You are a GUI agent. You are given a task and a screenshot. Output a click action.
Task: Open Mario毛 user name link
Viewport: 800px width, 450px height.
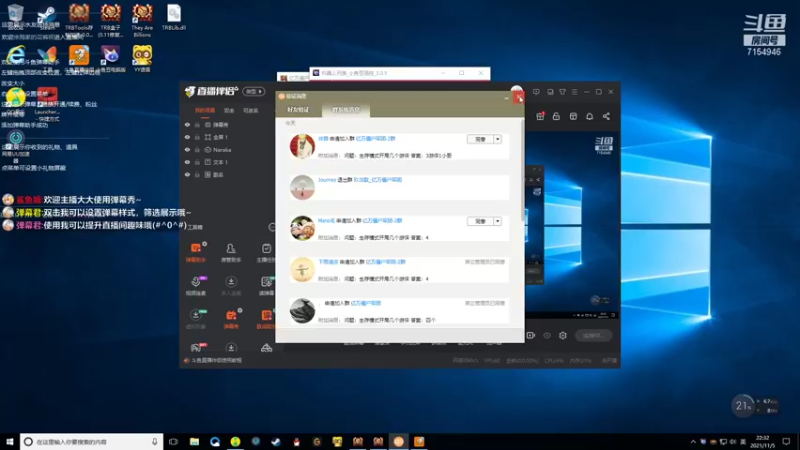point(327,220)
